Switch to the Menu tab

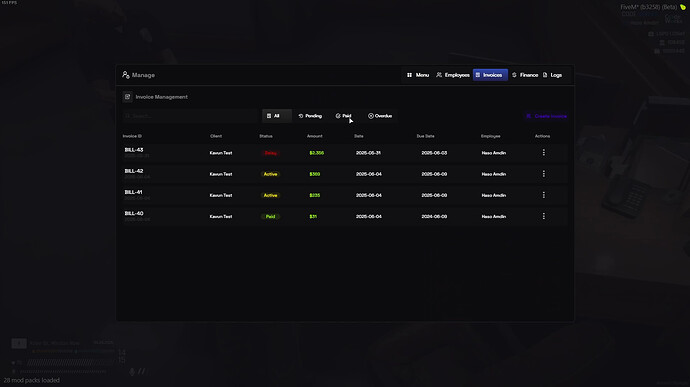click(418, 75)
